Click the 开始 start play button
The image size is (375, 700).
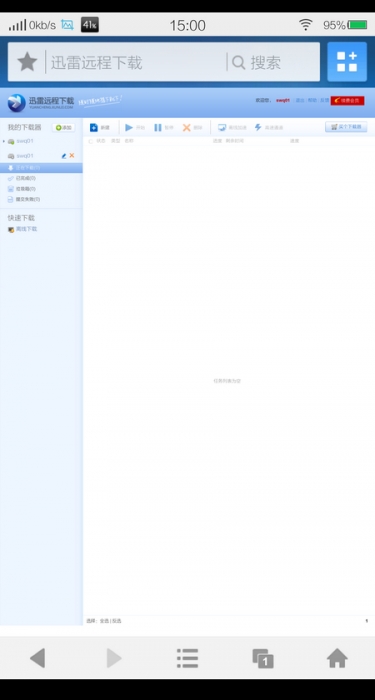[x=135, y=128]
